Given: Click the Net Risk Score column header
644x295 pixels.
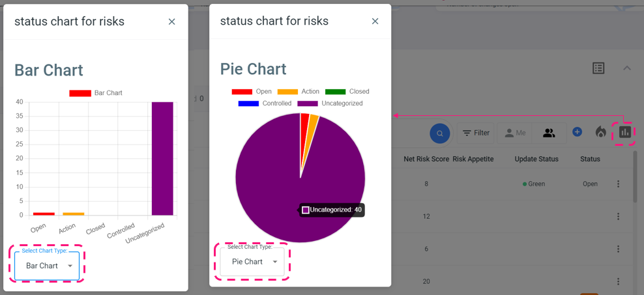Looking at the screenshot, I should 426,159.
